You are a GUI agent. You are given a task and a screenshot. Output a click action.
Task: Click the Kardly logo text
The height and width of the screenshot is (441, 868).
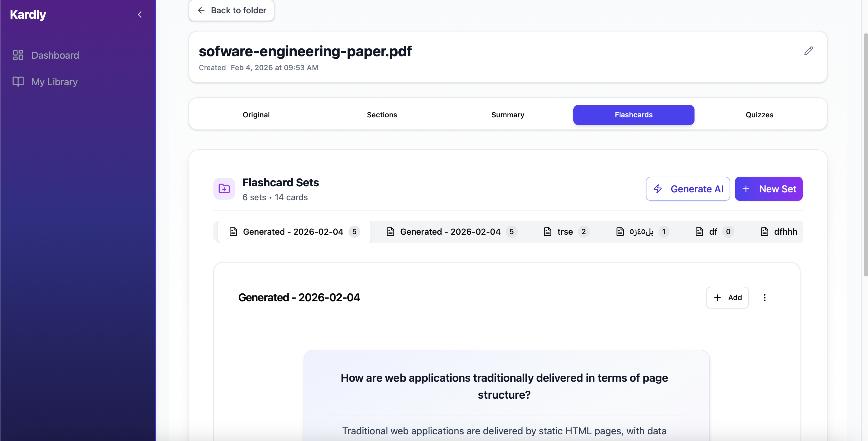pos(28,15)
